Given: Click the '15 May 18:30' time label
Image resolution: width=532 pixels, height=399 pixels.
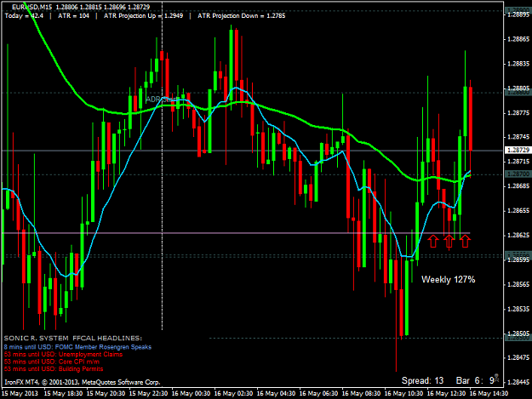Looking at the screenshot, I should pos(63,393).
